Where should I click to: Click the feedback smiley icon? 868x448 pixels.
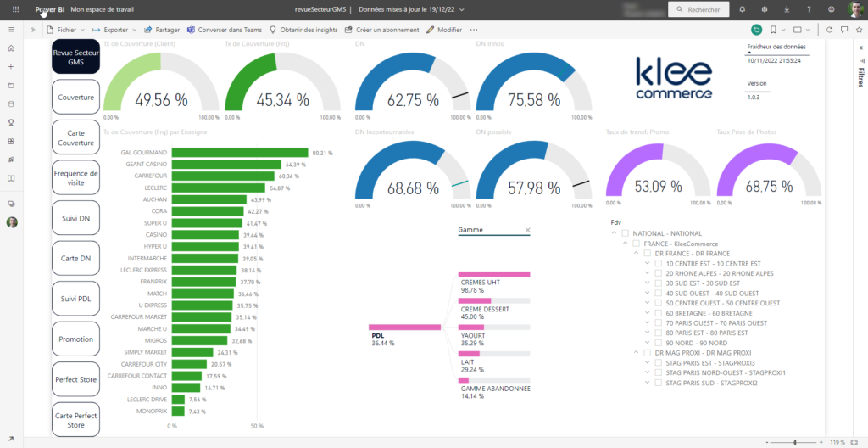tap(832, 9)
